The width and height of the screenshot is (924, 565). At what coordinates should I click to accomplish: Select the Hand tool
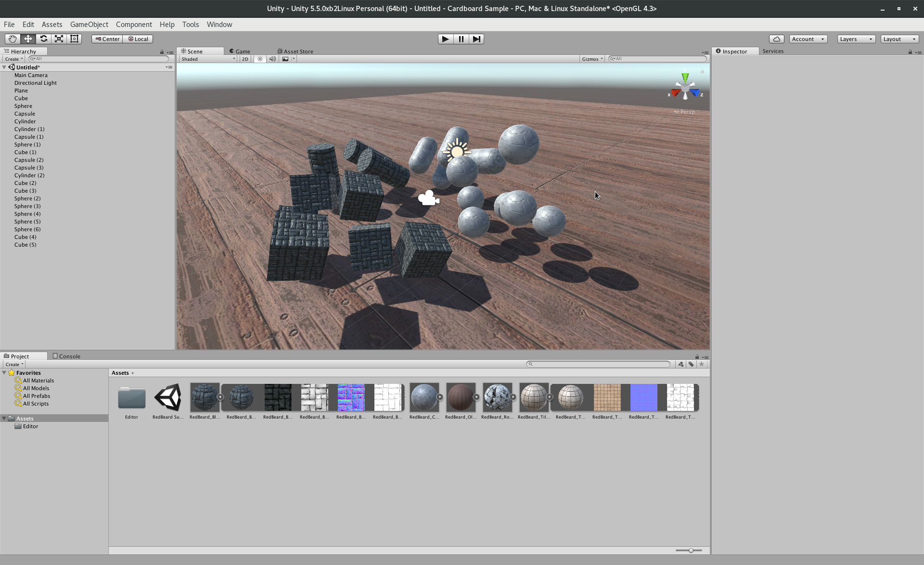[13, 39]
